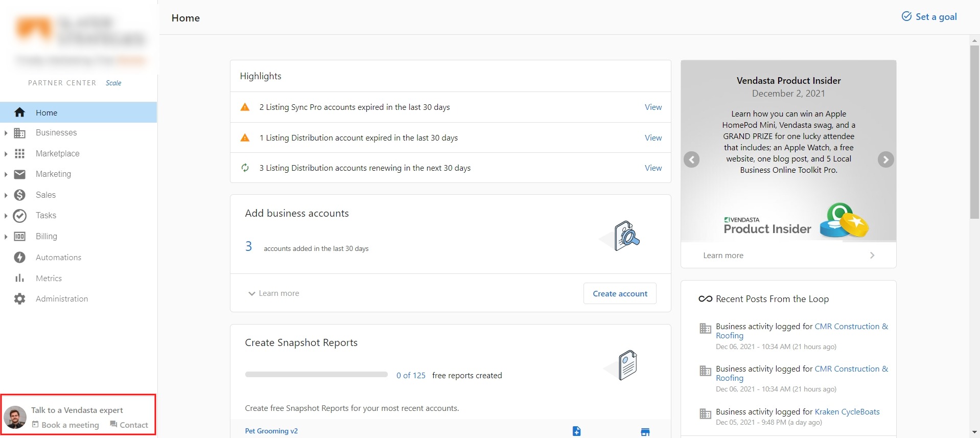Go to previous Product Insider slide
The image size is (980, 438).
point(692,160)
